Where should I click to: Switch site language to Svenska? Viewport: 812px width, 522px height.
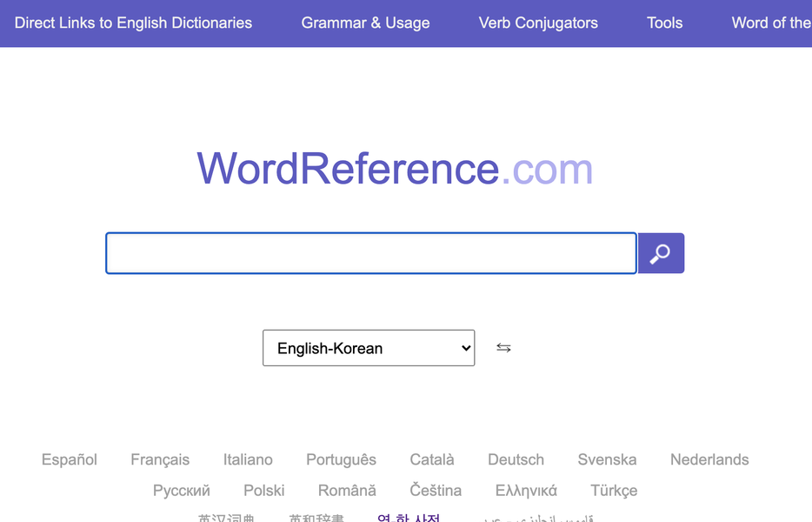[607, 459]
